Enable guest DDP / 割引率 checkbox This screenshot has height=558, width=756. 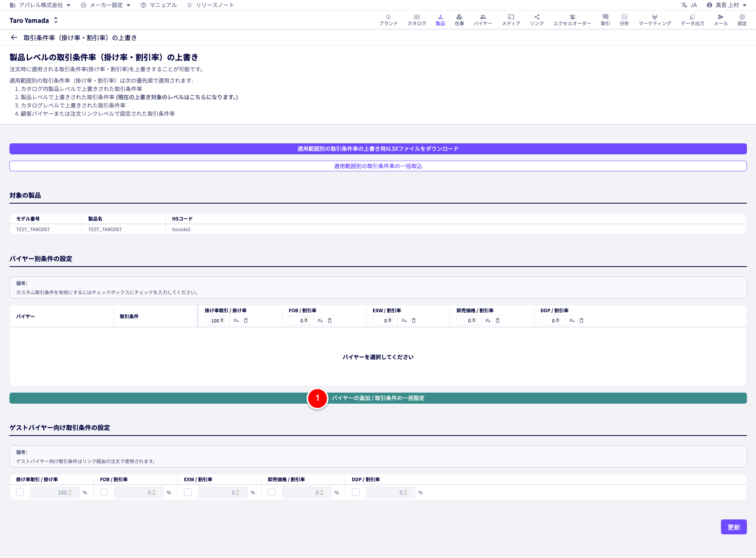(x=356, y=492)
